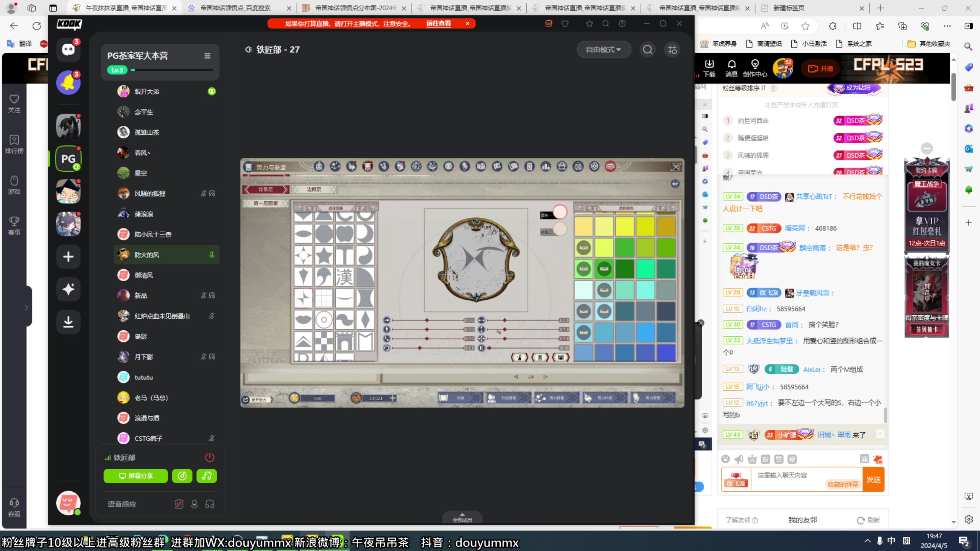
Task: Open 赛事 events in Douyu sidebar
Action: tap(14, 226)
